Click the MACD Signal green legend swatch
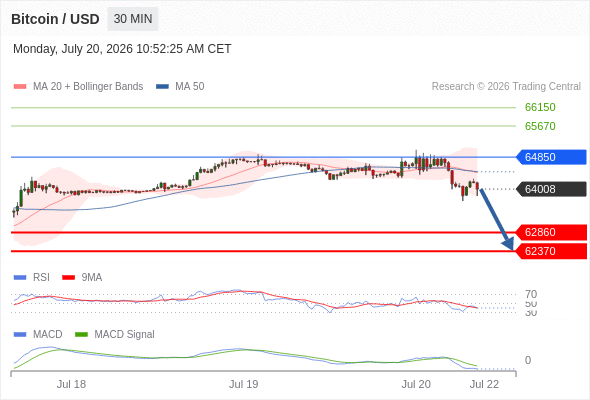590x400 pixels. point(81,334)
